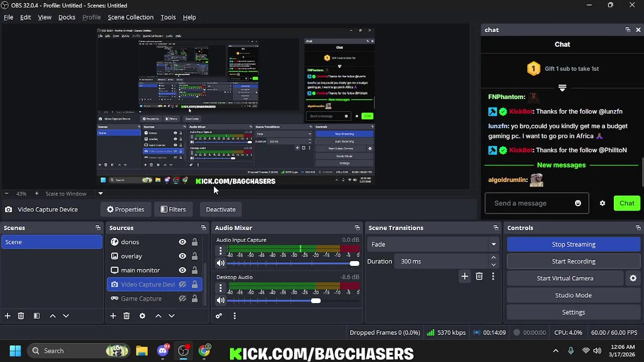Unlock the overlay source
The width and height of the screenshot is (644, 362).
tap(195, 256)
